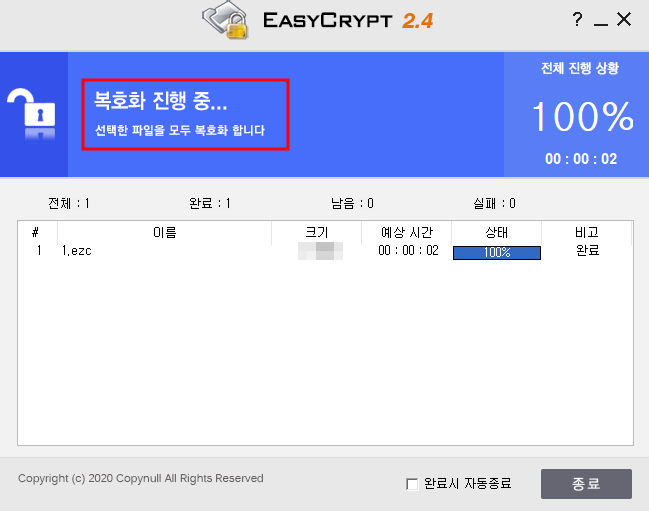This screenshot has height=511, width=649.
Task: Click the 복호화 진행 중... heading
Action: point(161,101)
